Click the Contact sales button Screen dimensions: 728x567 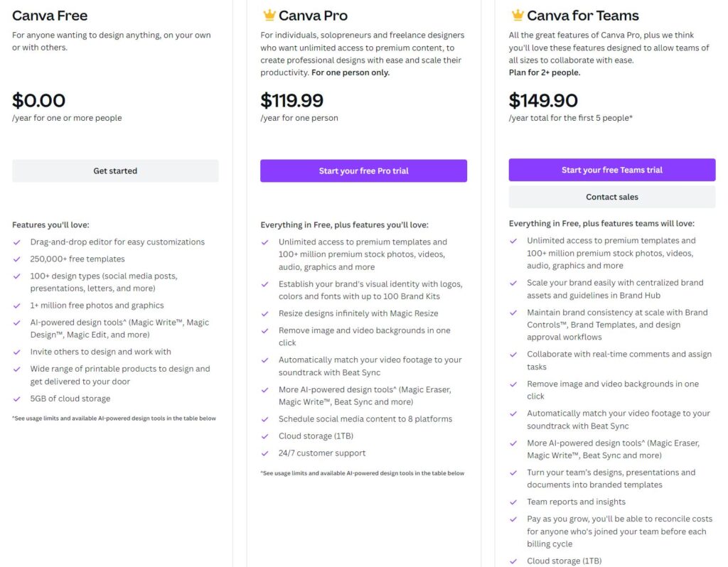tap(611, 197)
